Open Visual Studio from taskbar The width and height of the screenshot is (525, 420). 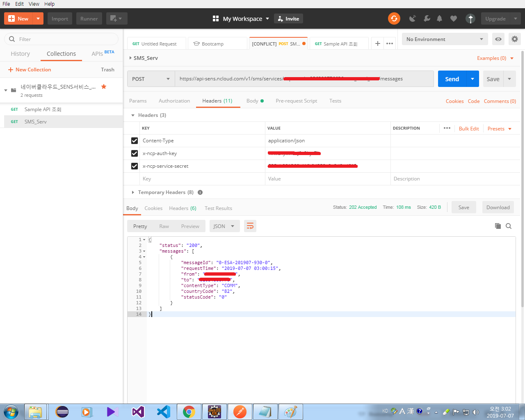click(x=138, y=412)
